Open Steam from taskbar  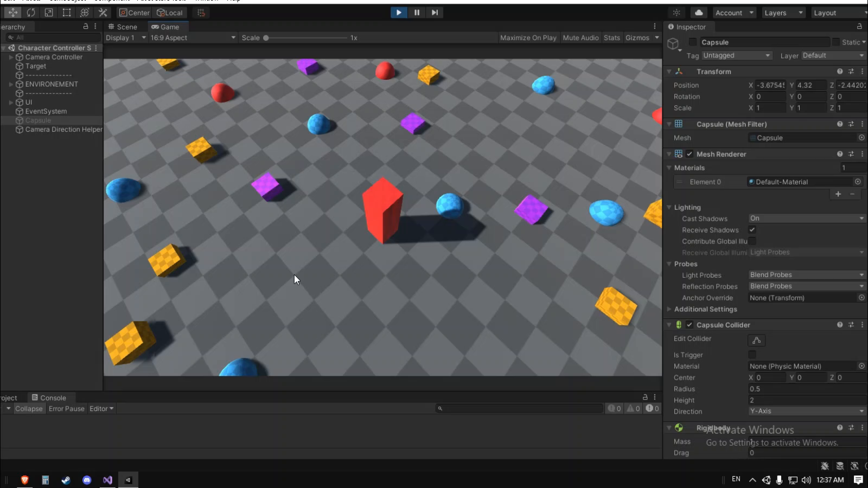click(66, 480)
